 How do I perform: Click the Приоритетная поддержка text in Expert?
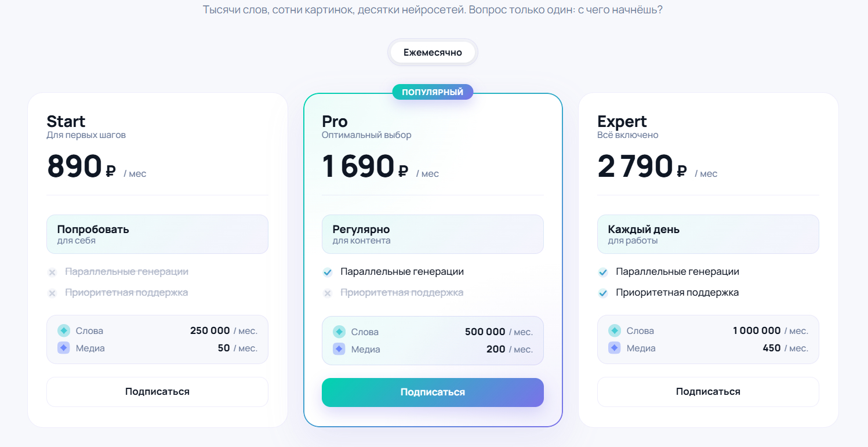pyautogui.click(x=677, y=293)
